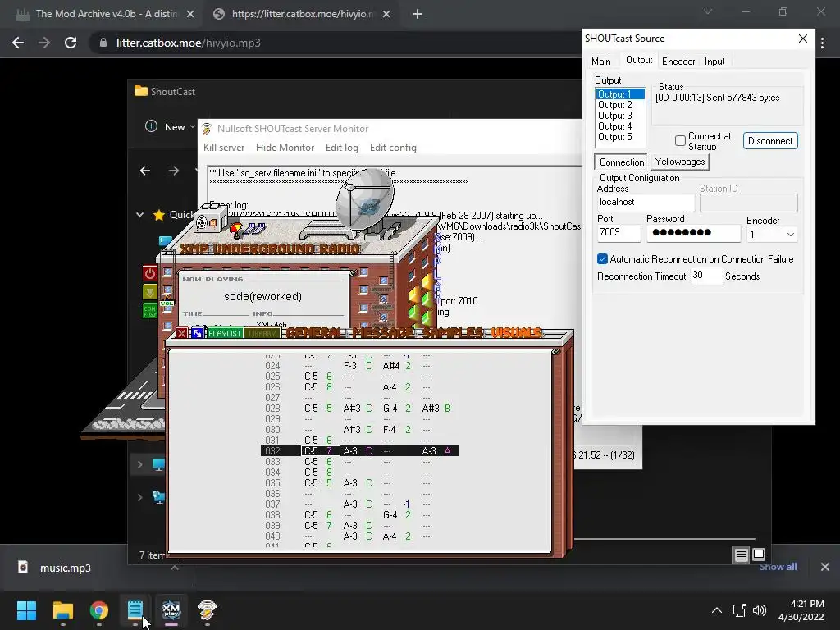Viewport: 840px width, 630px height.
Task: Open the LIBRARY panel in XMPlay
Action: pyautogui.click(x=262, y=333)
